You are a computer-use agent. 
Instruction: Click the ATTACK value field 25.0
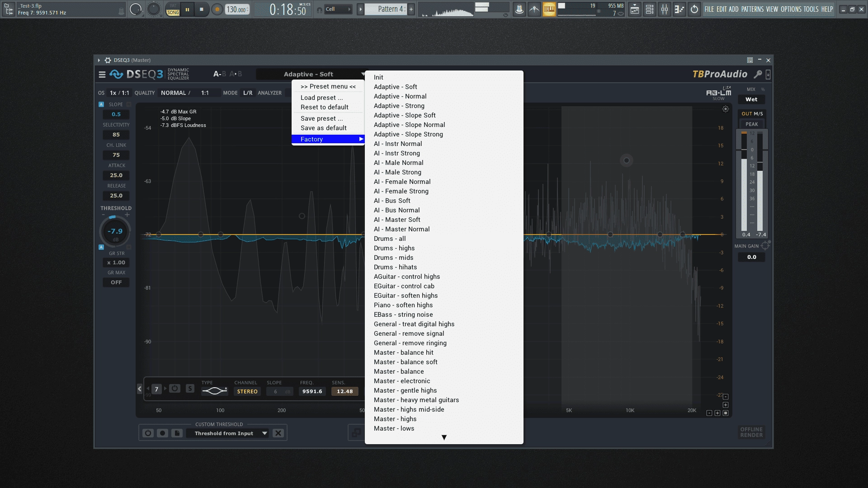point(116,175)
